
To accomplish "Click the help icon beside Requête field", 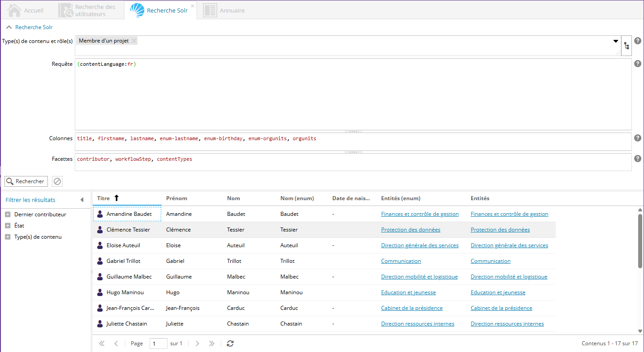I will pos(638,64).
